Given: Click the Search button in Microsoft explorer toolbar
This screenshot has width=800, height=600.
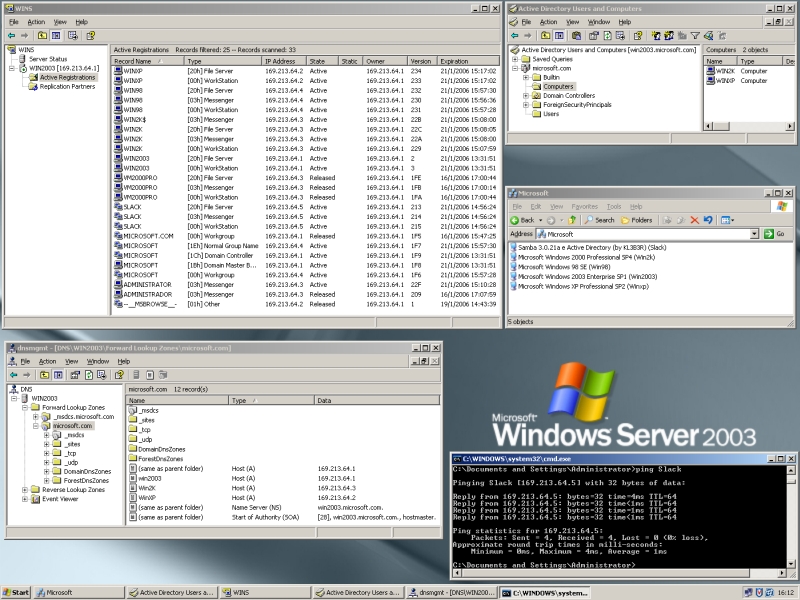Looking at the screenshot, I should tap(599, 220).
